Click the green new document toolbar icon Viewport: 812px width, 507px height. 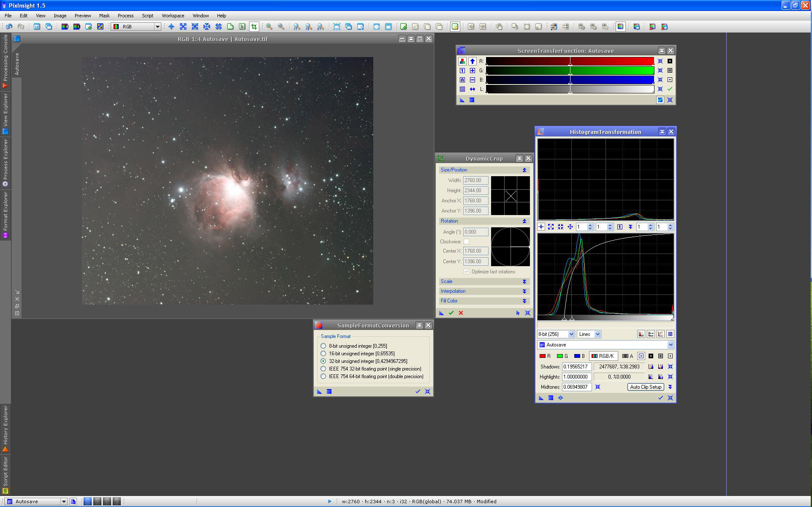click(230, 27)
